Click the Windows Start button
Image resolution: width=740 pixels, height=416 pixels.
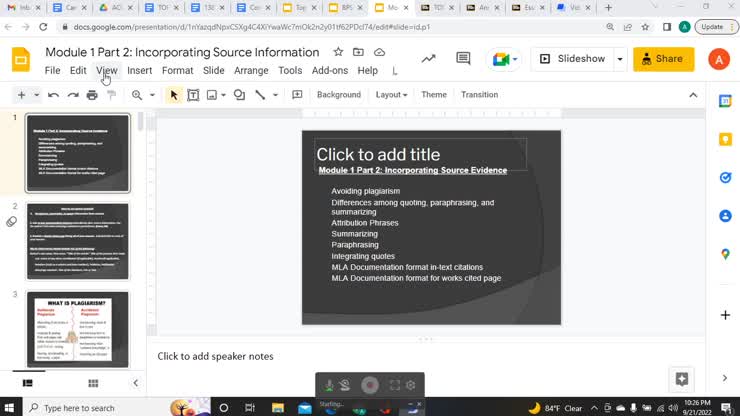pos(9,408)
